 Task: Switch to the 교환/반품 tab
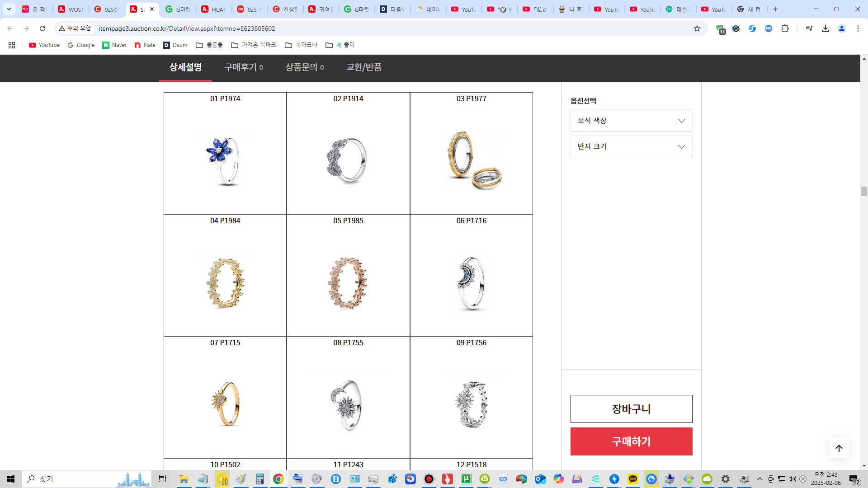click(364, 67)
